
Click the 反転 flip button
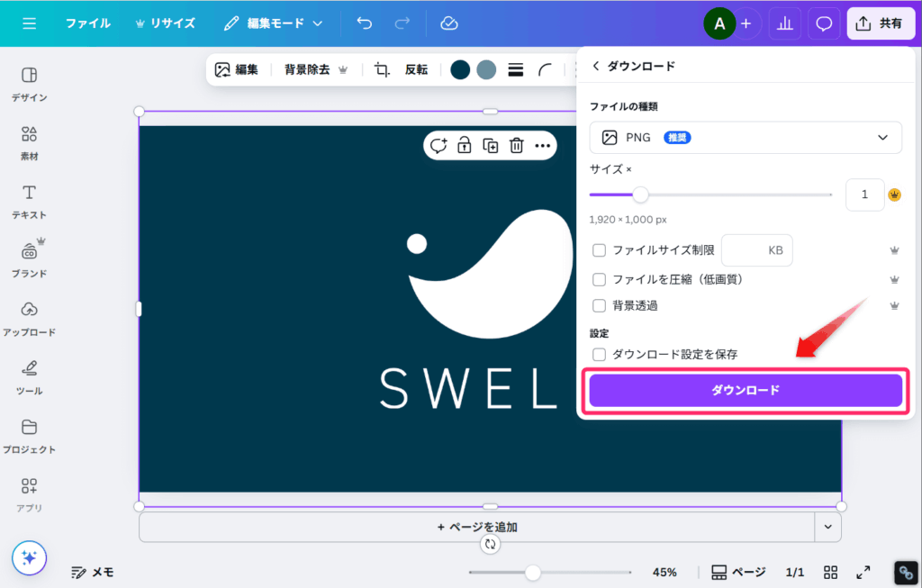click(x=416, y=70)
